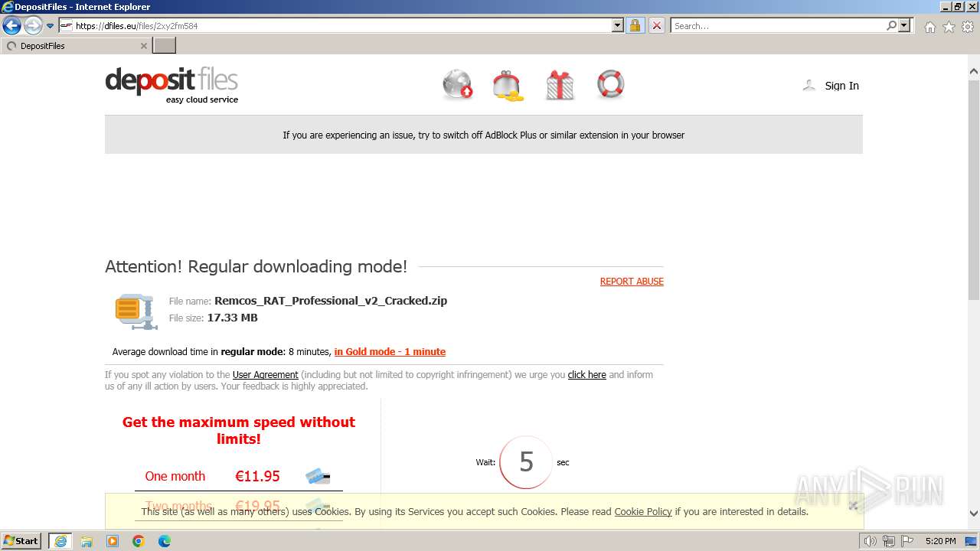Open the Favorites star icon
The width and height of the screenshot is (980, 551).
949,27
